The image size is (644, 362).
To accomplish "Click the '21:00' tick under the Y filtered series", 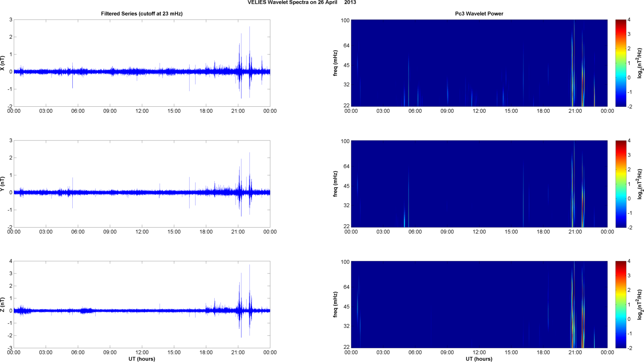I will click(238, 232).
